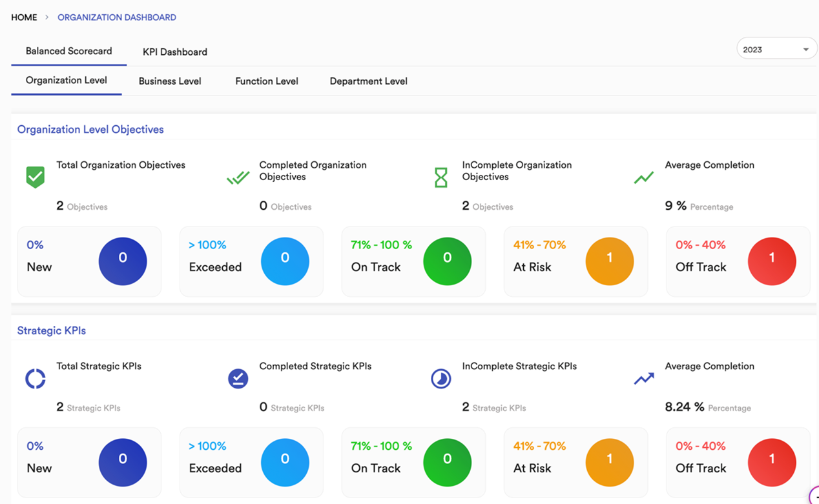819x504 pixels.
Task: Click the Strategic KPIs Average Completion arrow icon
Action: (643, 378)
